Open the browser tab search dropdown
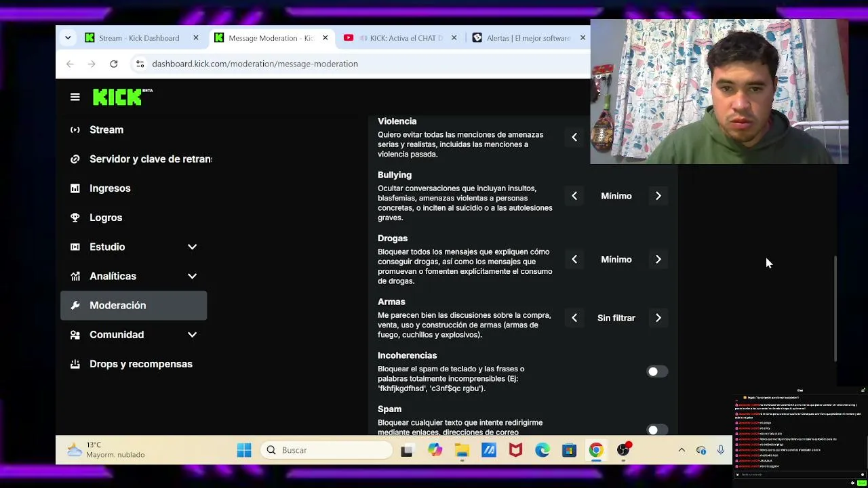Viewport: 868px width, 488px height. (x=68, y=38)
